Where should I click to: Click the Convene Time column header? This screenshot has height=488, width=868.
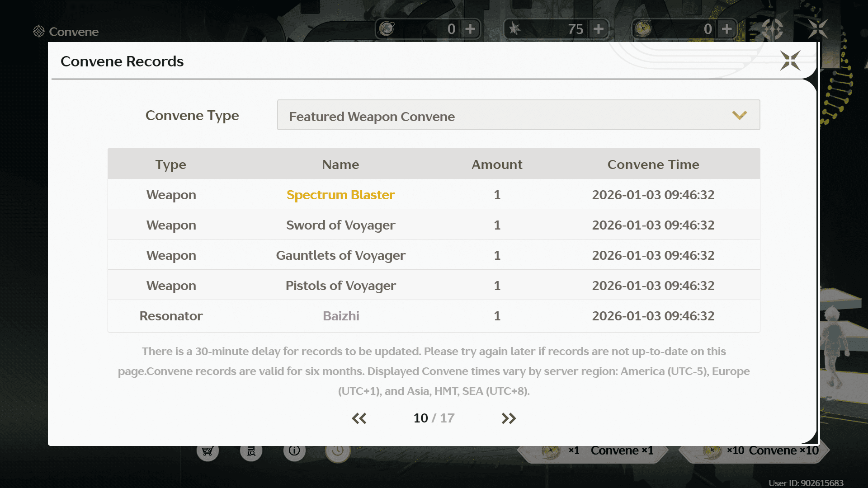653,164
